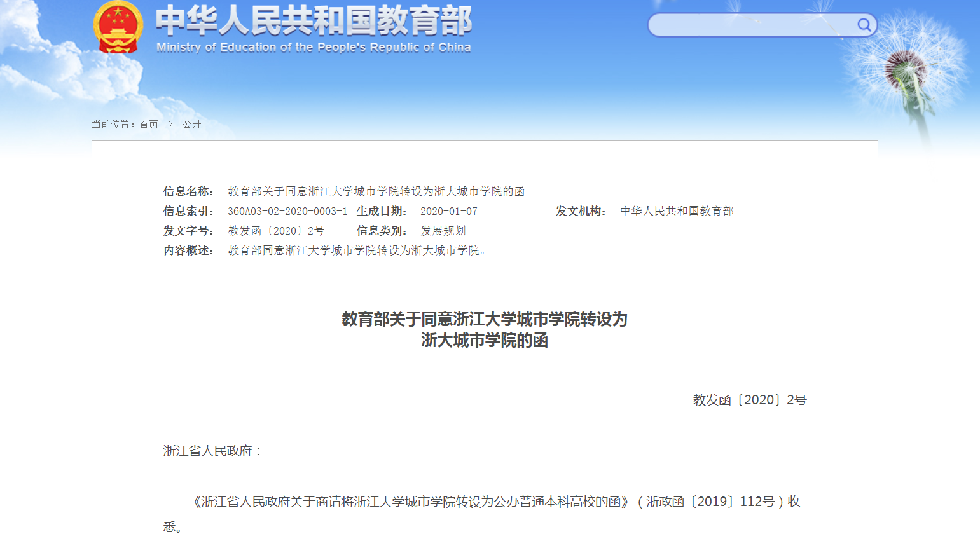Click the generation date 2020-01-07
Screen dimensions: 980x541
point(448,210)
